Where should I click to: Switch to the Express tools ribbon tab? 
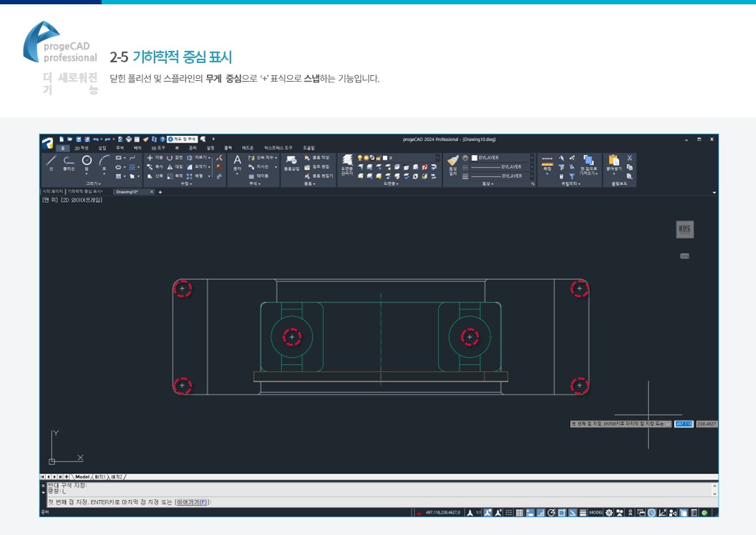(278, 148)
